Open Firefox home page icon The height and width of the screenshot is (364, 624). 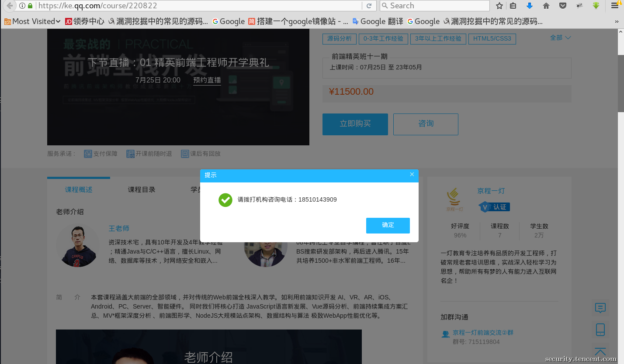(x=546, y=6)
